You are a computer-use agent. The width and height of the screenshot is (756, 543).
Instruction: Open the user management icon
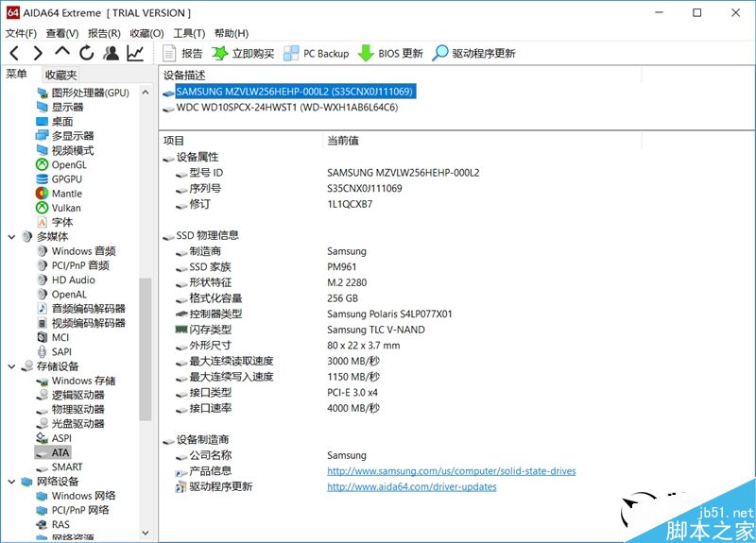tap(112, 53)
